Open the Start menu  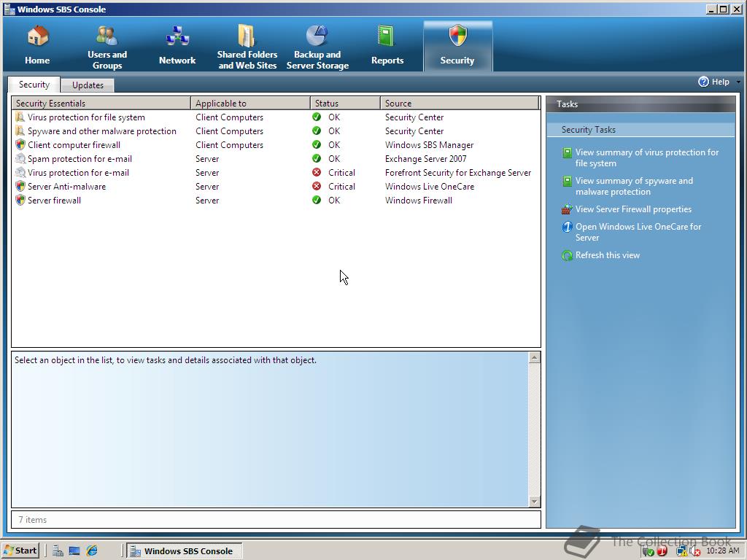tap(20, 551)
